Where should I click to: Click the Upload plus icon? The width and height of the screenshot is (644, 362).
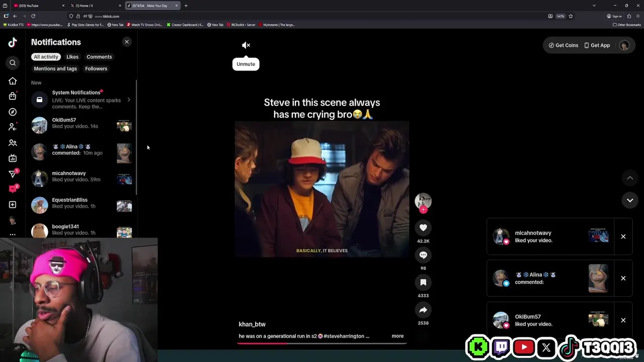coord(13,205)
